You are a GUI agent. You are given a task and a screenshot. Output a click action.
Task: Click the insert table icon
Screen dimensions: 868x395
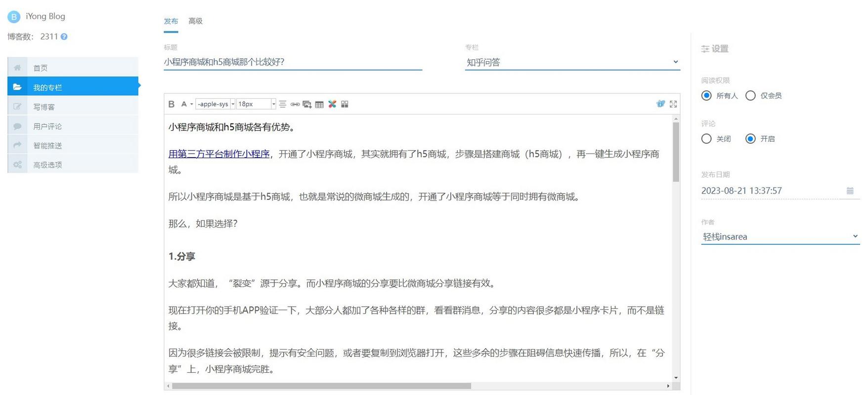pyautogui.click(x=319, y=104)
